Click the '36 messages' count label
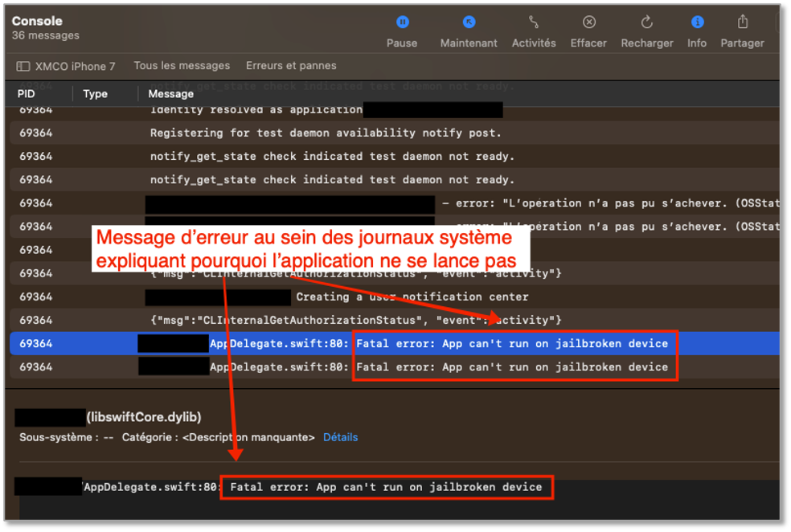 point(45,35)
